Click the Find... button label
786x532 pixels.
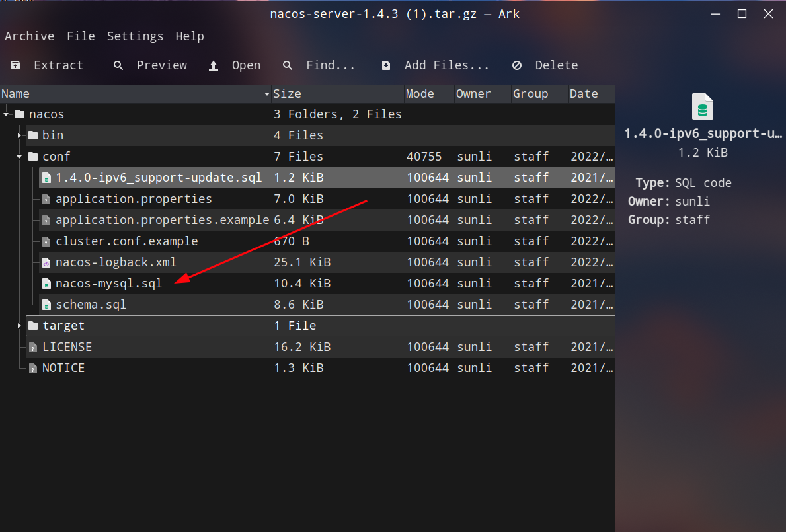tap(331, 65)
